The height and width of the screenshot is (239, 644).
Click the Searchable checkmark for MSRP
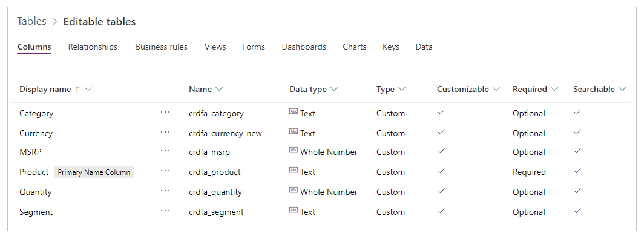pos(577,151)
